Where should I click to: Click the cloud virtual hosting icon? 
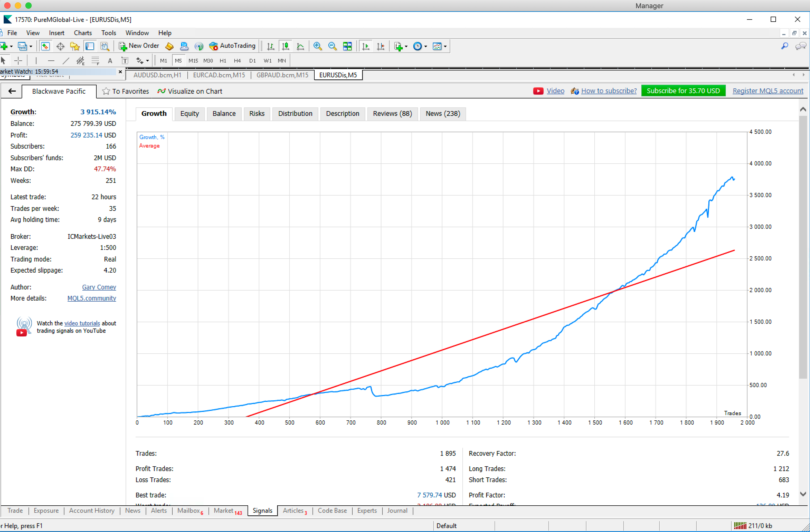(184, 46)
